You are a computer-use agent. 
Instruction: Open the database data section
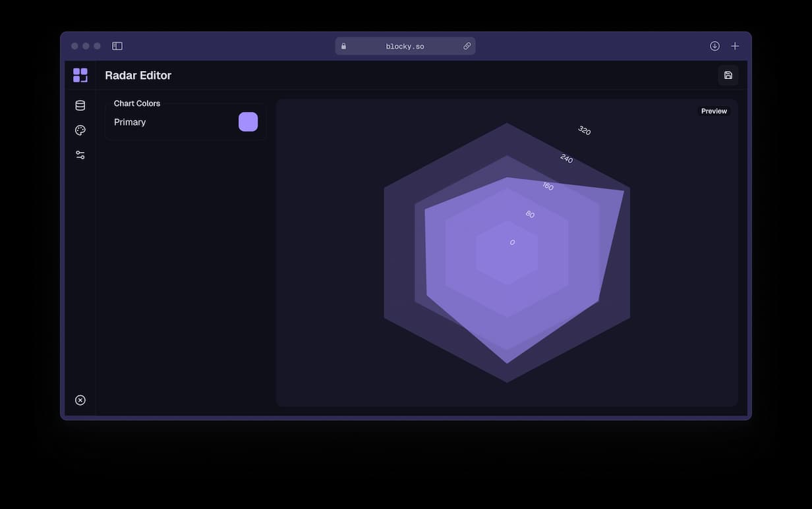pos(80,105)
